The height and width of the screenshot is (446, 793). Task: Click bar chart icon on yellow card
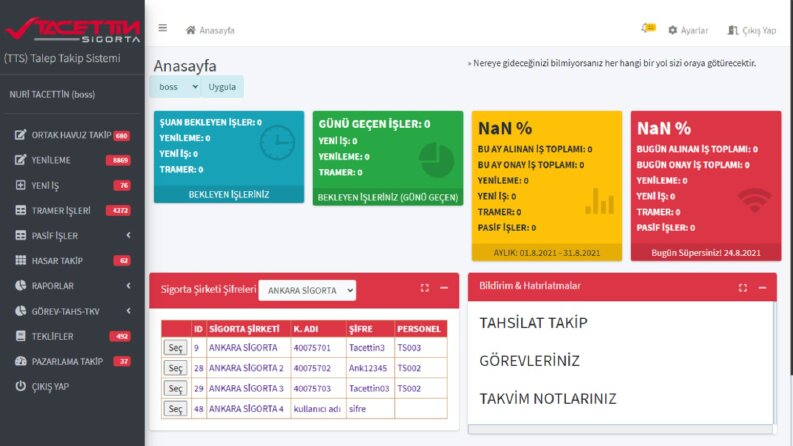[x=599, y=201]
